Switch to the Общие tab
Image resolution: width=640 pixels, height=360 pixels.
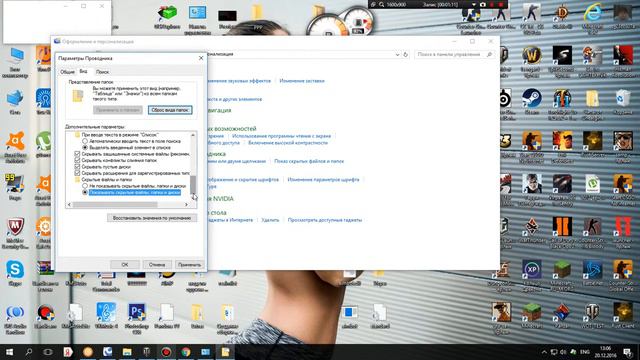pos(67,72)
